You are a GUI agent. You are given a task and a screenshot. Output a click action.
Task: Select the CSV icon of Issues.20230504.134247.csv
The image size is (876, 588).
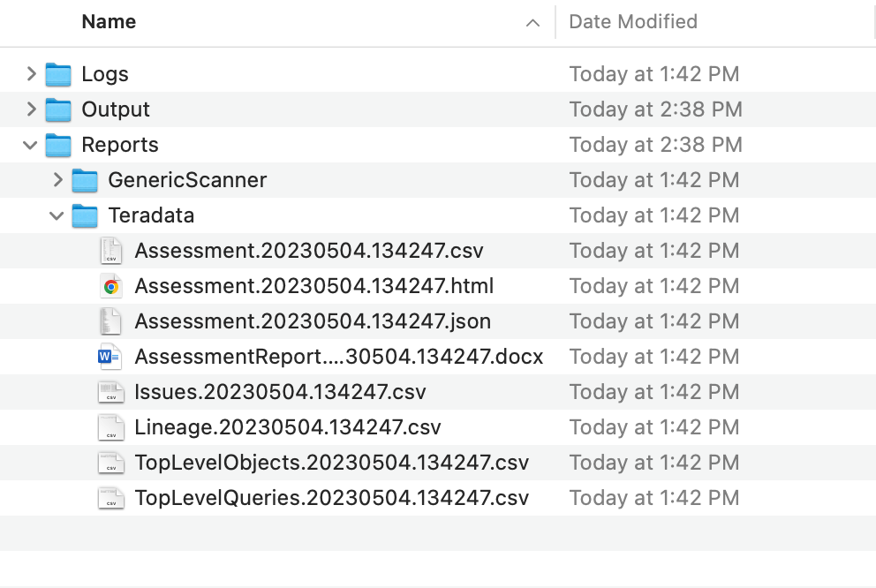tap(110, 392)
